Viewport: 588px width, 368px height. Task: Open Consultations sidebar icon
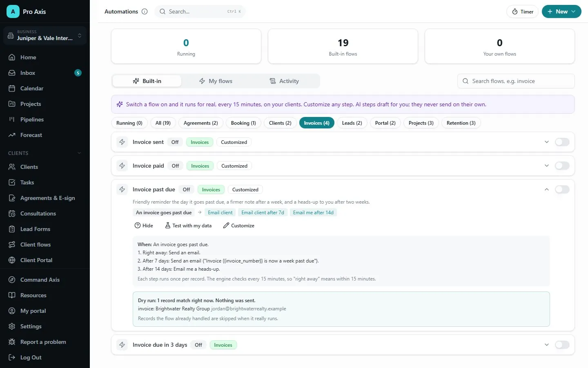[x=12, y=213]
